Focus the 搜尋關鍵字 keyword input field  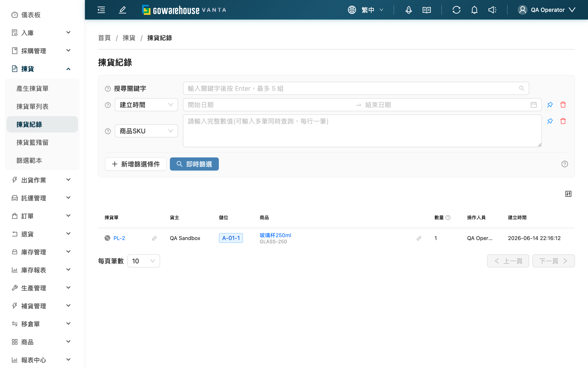coord(356,88)
